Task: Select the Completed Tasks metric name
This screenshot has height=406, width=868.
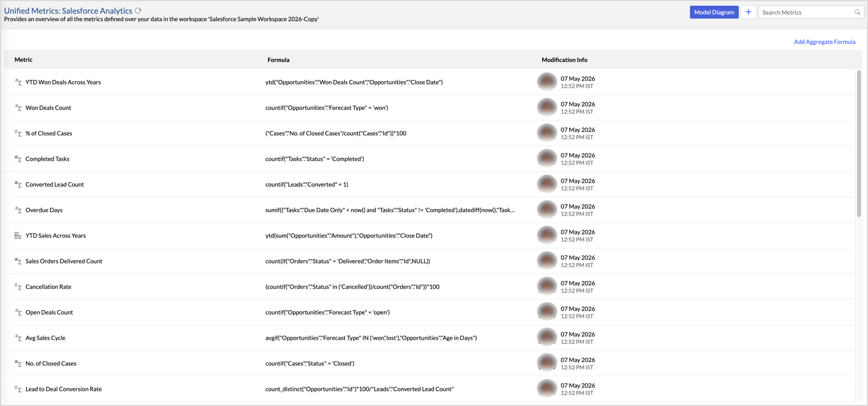Action: (x=47, y=159)
